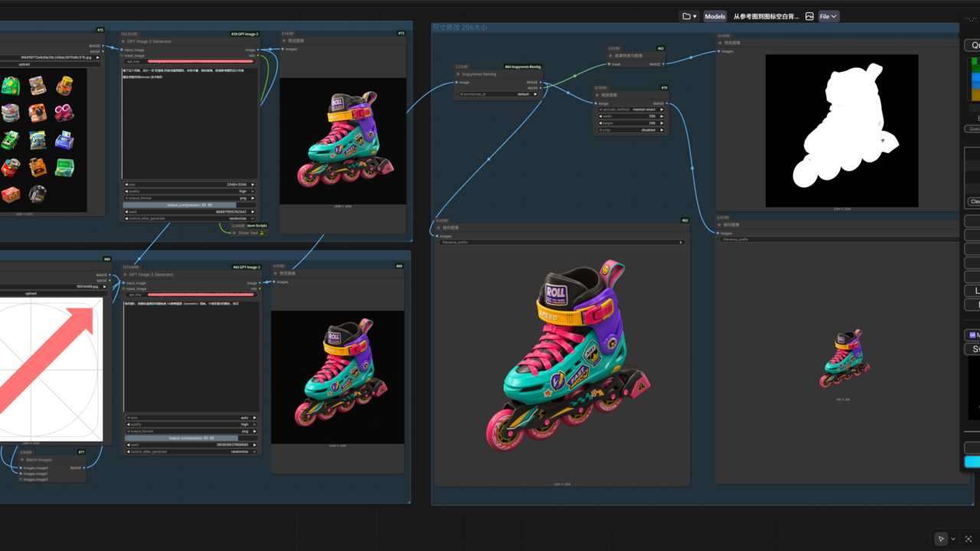This screenshot has height=551, width=980.
Task: Click the image icon beside File menu
Action: pos(809,16)
